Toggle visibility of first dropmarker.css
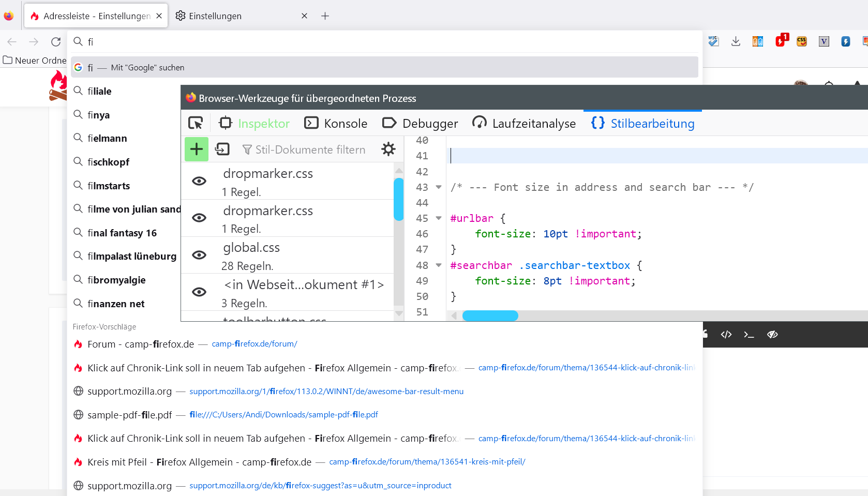This screenshot has height=496, width=868. 199,181
